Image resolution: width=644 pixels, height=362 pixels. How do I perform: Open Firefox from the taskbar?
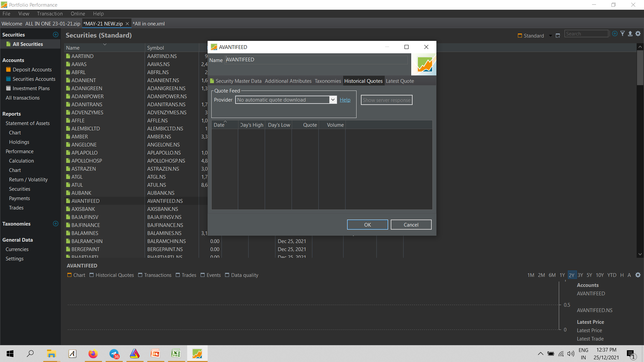(93, 354)
